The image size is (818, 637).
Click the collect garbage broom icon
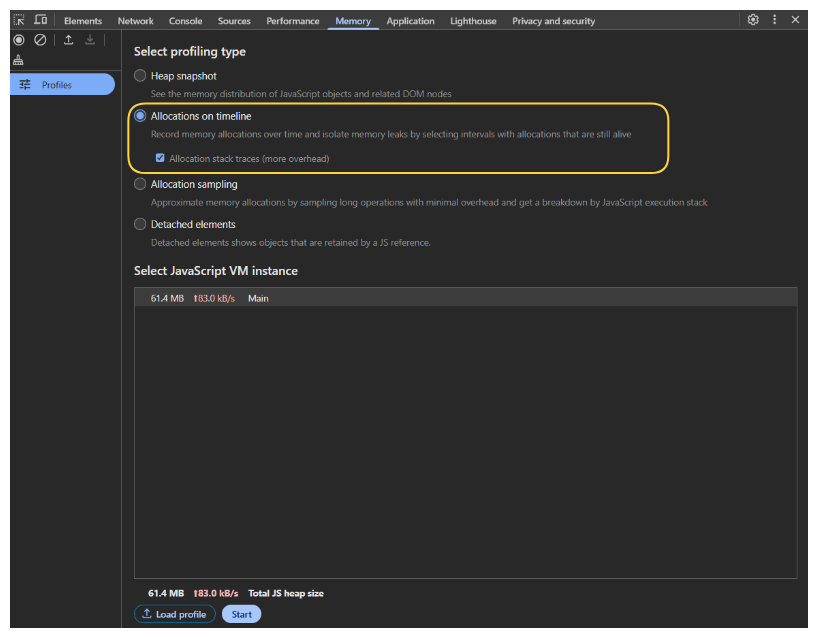[18, 60]
